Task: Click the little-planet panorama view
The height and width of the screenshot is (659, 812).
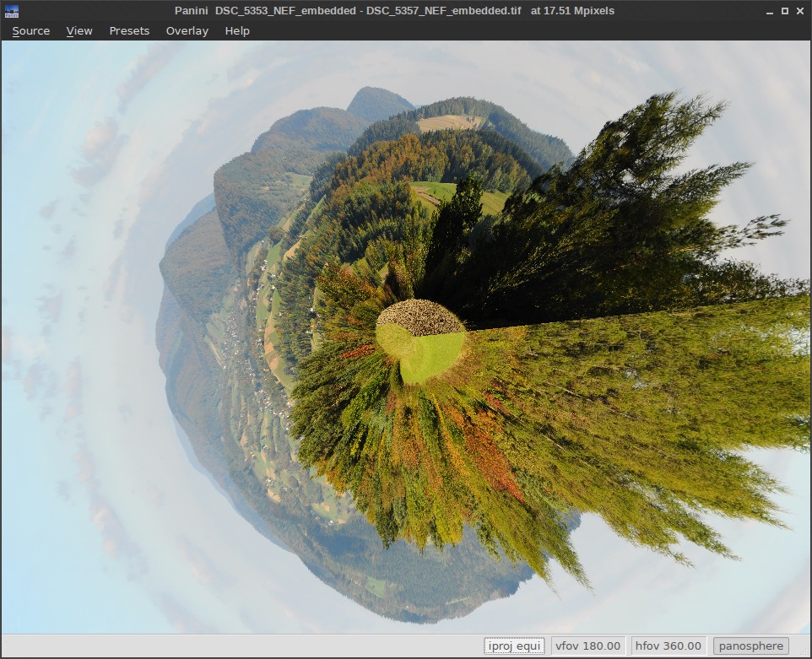Action: [x=405, y=337]
